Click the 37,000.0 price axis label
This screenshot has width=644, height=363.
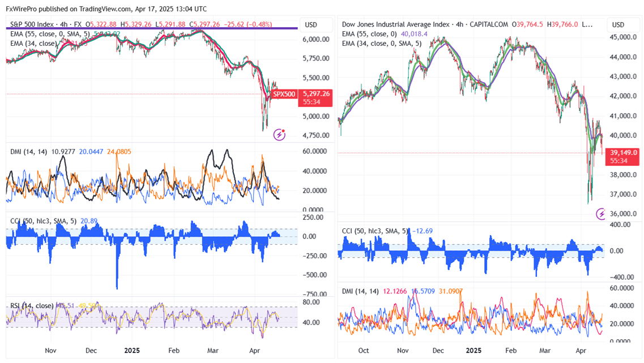(623, 194)
